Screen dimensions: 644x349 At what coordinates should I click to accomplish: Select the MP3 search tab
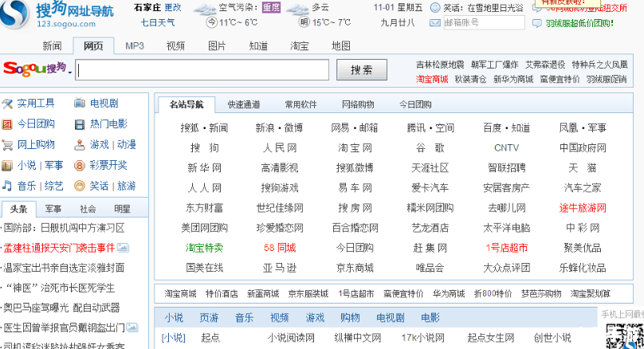click(x=135, y=46)
